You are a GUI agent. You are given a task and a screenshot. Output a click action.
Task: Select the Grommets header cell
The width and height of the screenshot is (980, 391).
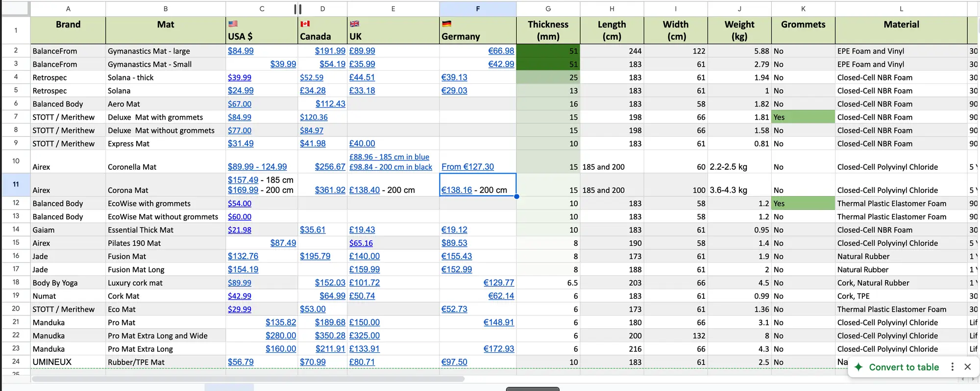(x=803, y=30)
